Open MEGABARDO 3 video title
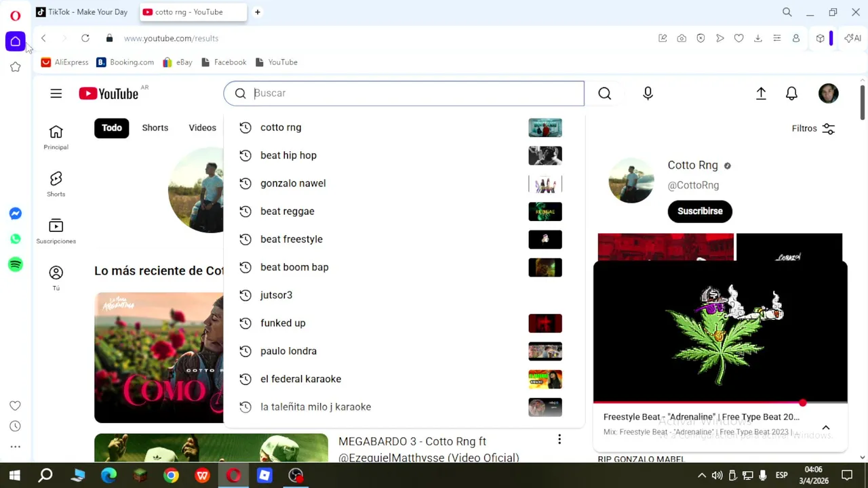Viewport: 868px width, 488px height. tap(429, 449)
